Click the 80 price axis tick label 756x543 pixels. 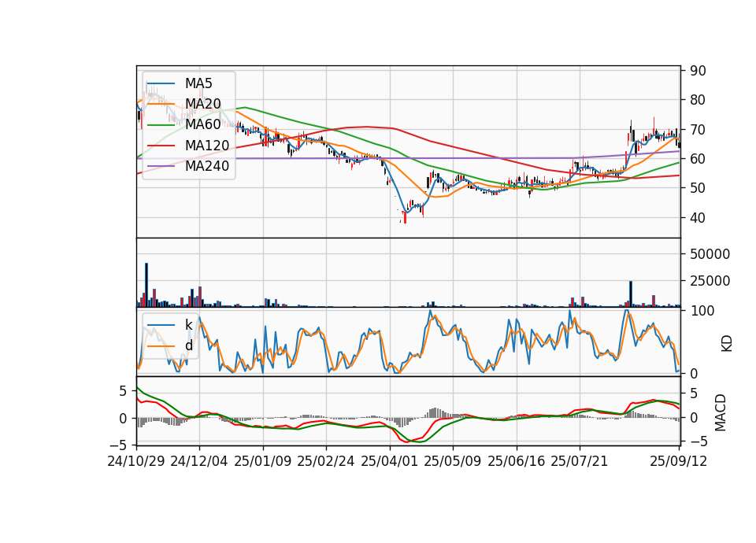point(698,100)
